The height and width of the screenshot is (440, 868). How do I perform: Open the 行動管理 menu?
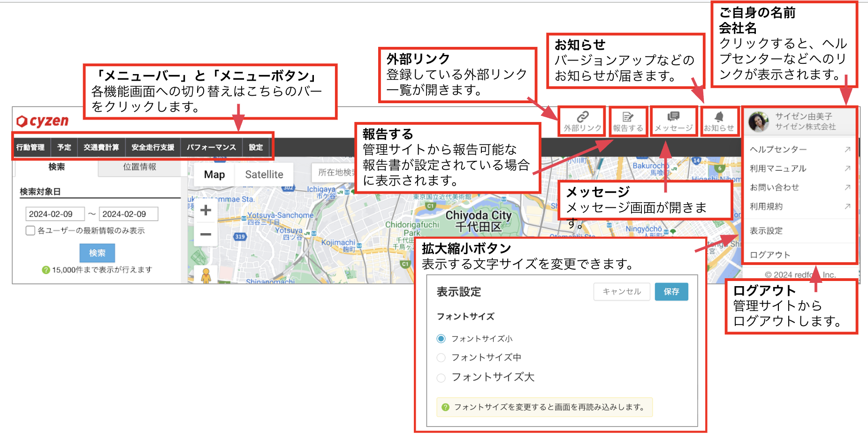click(30, 147)
